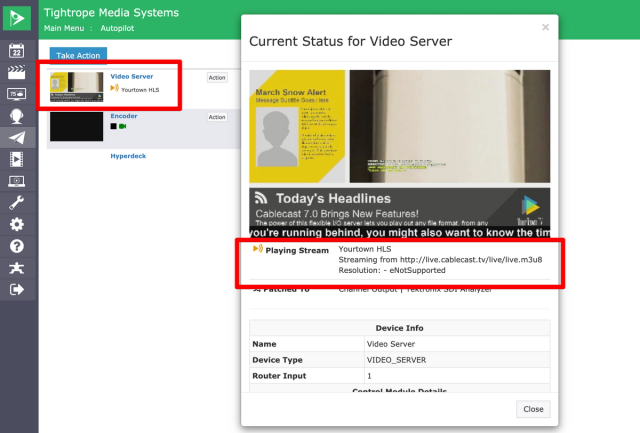Click the Name value 'Video Server'
The image size is (640, 433).
391,344
